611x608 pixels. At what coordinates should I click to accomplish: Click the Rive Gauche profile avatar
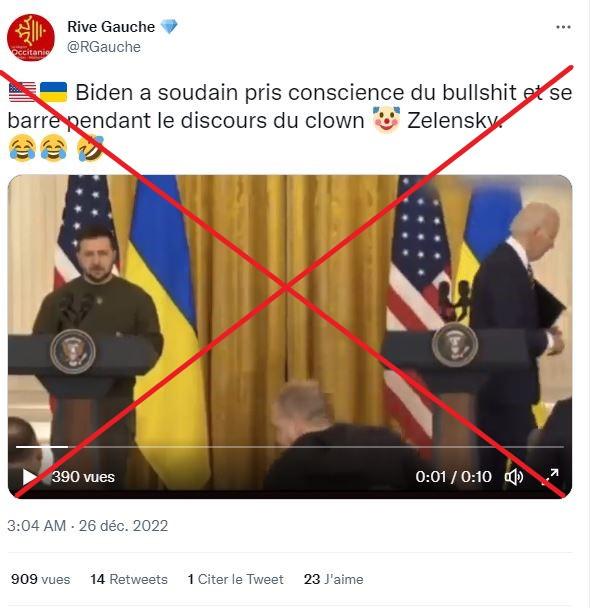[31, 38]
